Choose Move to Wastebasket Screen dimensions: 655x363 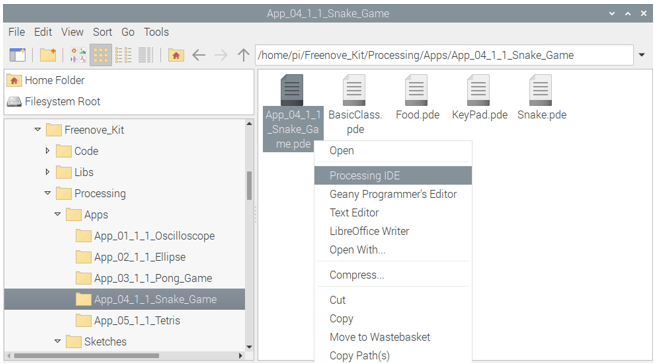[393, 337]
